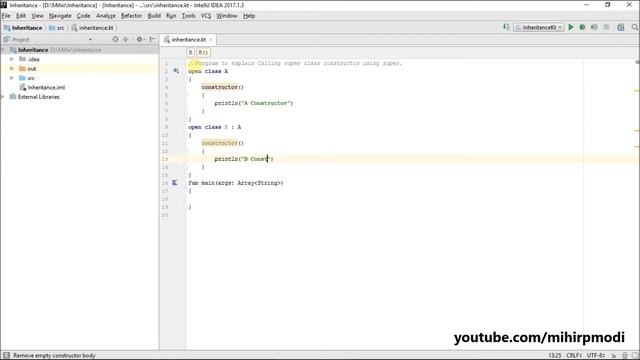The image size is (640, 360).
Task: Click the B class breadcrumb above the code
Action: (x=190, y=52)
